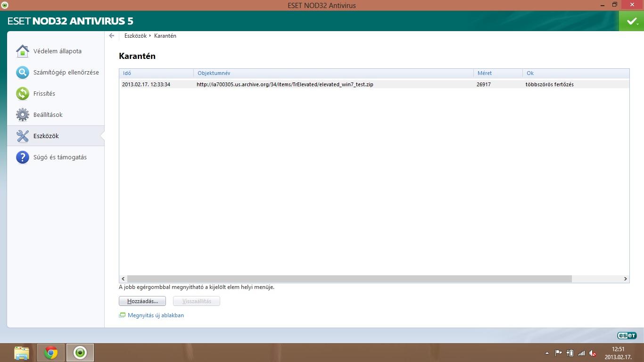Show hidden tray icons arrow
This screenshot has height=362, width=644.
(x=547, y=353)
